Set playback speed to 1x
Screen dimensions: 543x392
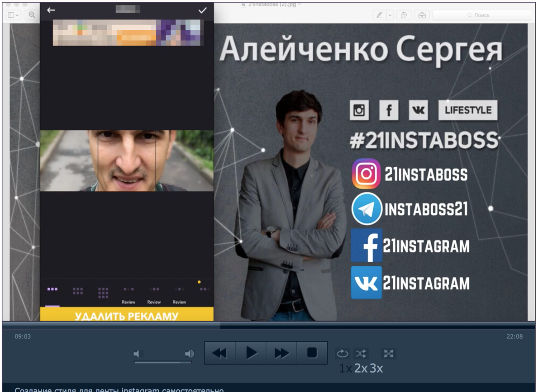346,368
